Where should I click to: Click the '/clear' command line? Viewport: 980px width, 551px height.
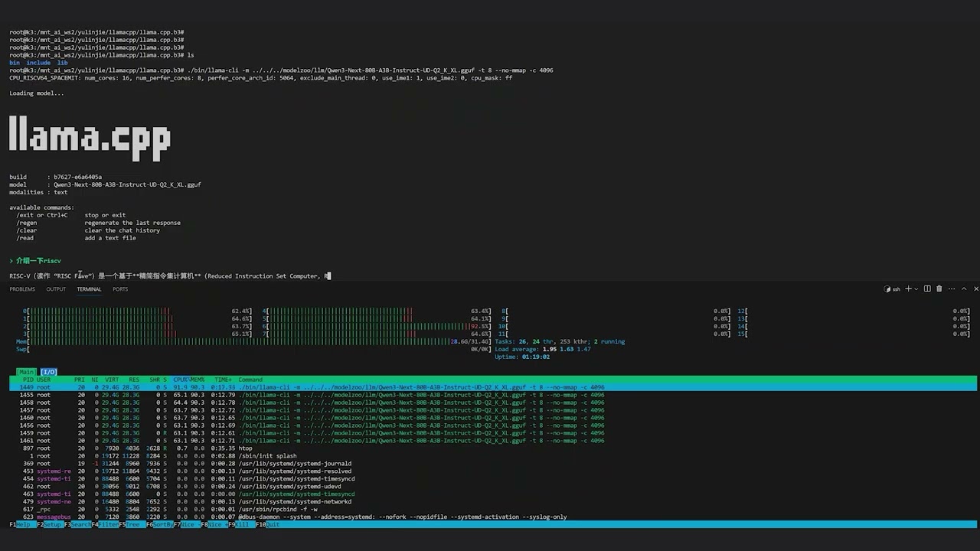[88, 230]
